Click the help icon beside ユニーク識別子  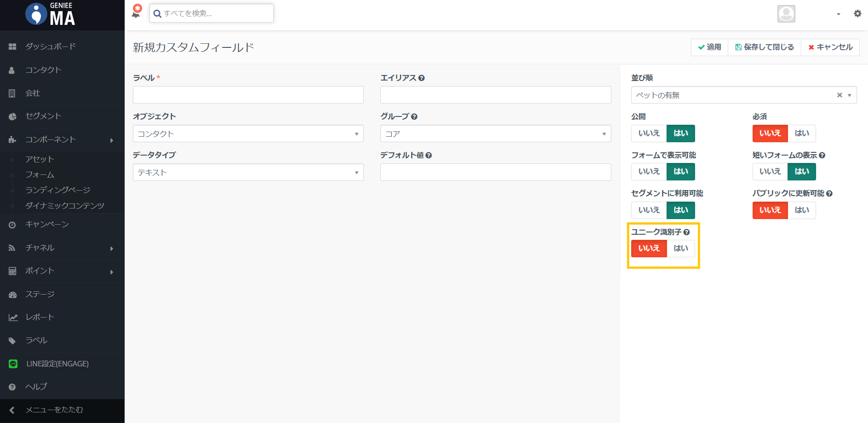point(686,232)
